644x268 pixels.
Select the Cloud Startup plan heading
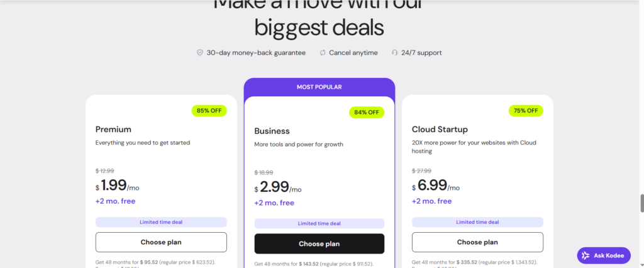pos(440,130)
